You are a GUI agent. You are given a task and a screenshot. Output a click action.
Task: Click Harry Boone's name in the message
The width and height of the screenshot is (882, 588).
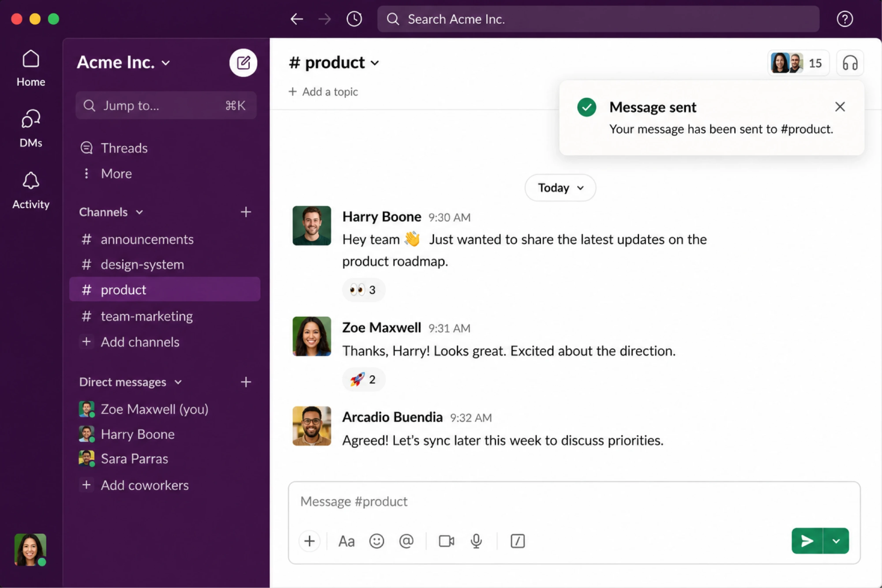[382, 217]
